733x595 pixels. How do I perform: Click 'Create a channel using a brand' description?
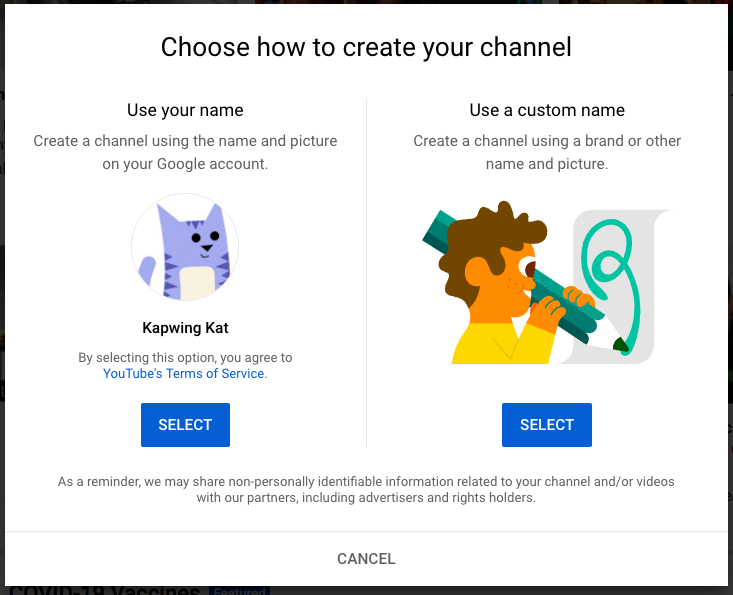pyautogui.click(x=547, y=152)
